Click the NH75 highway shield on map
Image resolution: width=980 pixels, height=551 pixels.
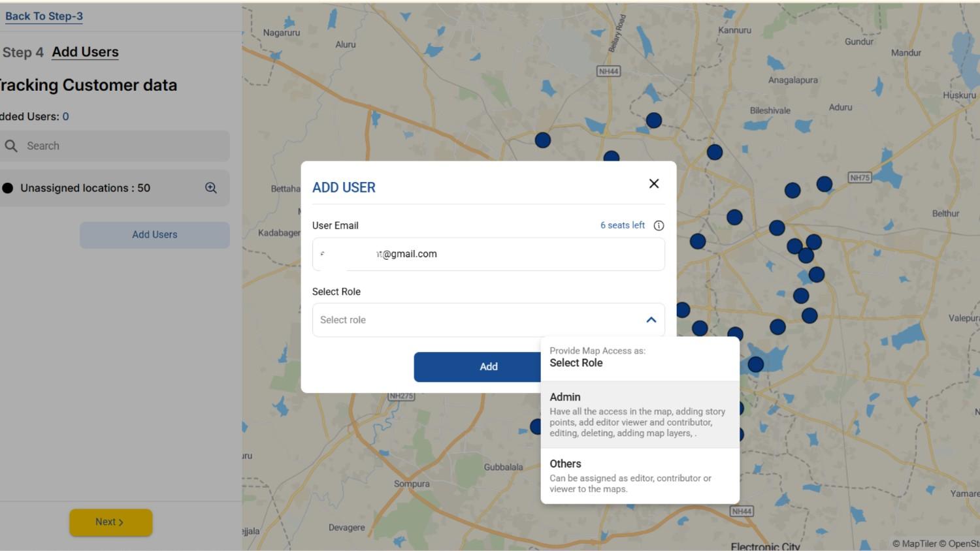[x=859, y=178]
